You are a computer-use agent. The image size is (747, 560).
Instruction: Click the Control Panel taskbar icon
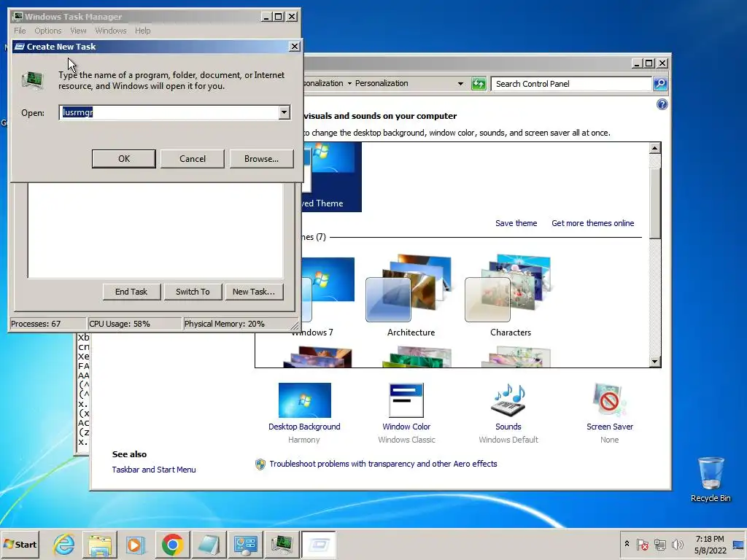pos(245,544)
